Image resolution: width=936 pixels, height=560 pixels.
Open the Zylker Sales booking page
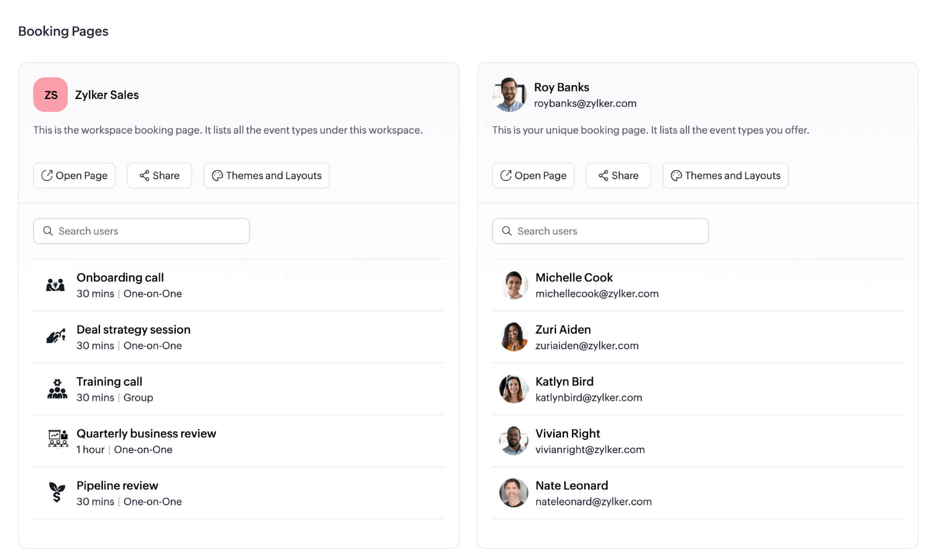coord(74,175)
